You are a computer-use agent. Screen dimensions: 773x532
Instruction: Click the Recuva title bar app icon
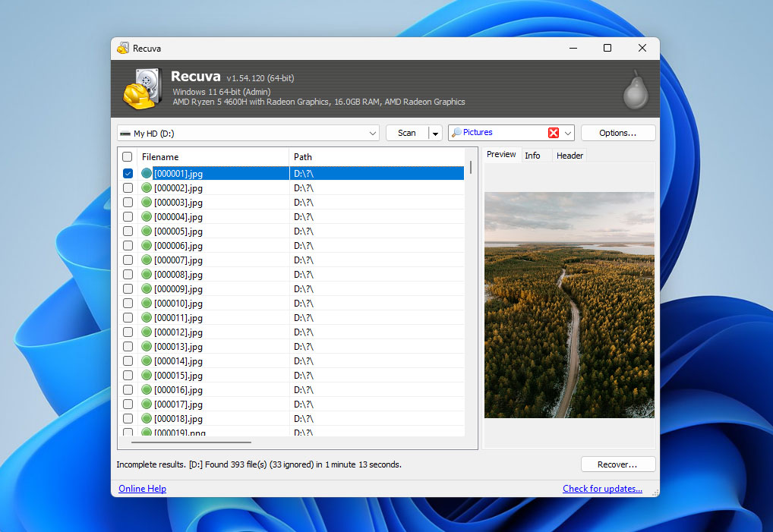tap(123, 49)
